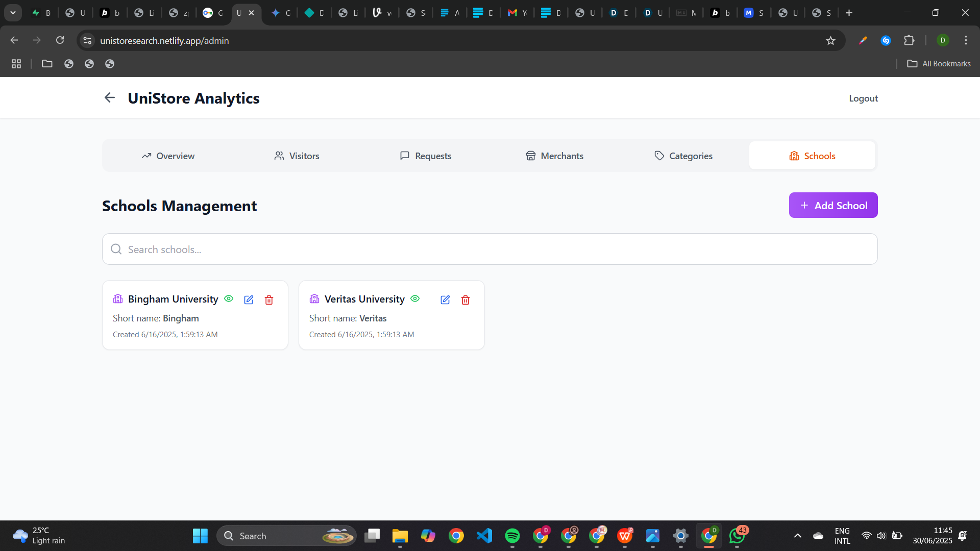Open the Visitors tab
The width and height of the screenshot is (980, 551).
pyautogui.click(x=297, y=156)
